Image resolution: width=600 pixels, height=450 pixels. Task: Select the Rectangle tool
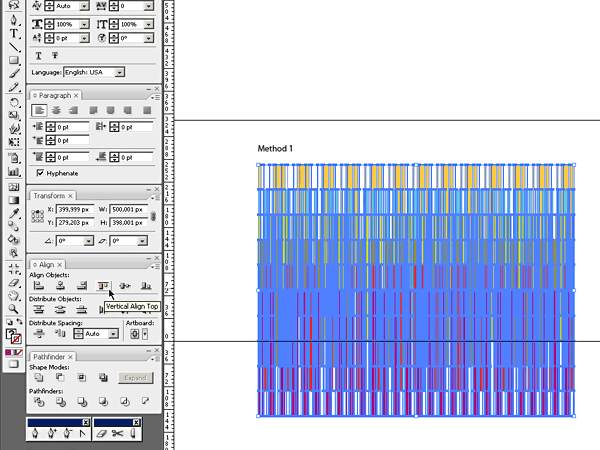pos(14,60)
